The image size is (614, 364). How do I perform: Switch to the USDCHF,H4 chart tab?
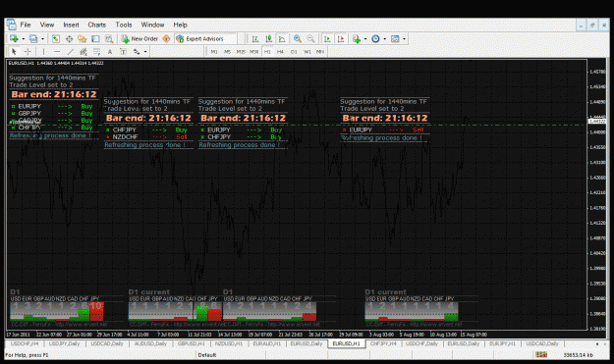[25, 343]
